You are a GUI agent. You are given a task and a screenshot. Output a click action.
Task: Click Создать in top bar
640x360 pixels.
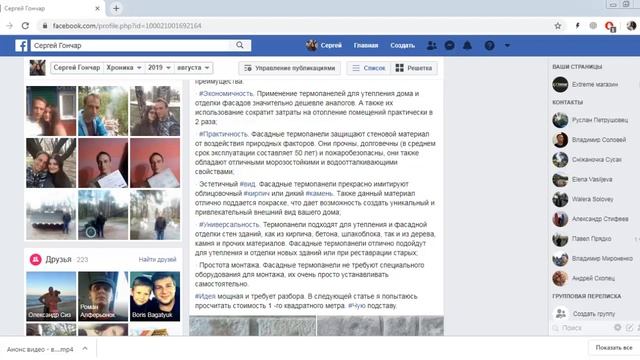[402, 45]
